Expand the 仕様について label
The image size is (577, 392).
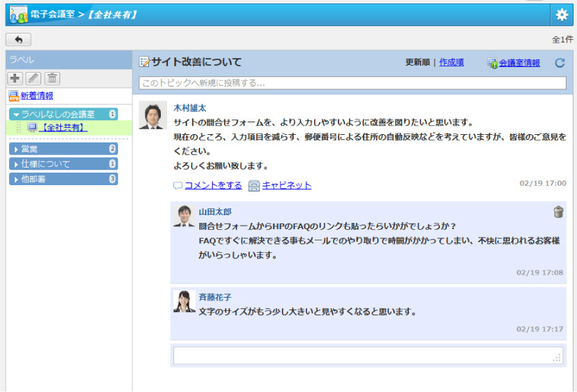63,164
